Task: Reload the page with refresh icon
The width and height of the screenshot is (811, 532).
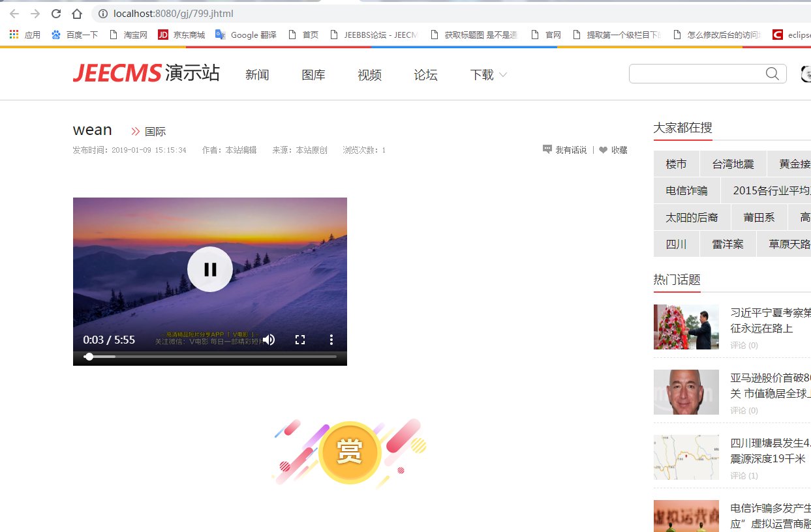Action: pyautogui.click(x=56, y=14)
